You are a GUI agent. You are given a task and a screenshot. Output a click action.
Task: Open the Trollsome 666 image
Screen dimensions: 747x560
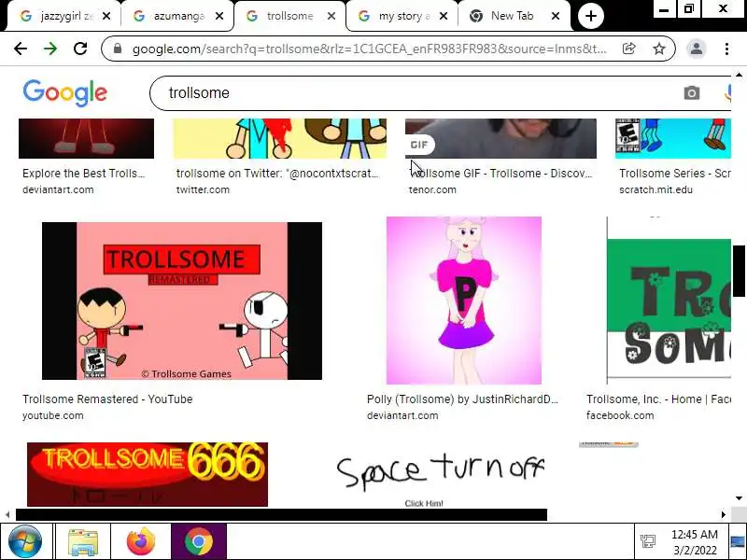click(148, 474)
